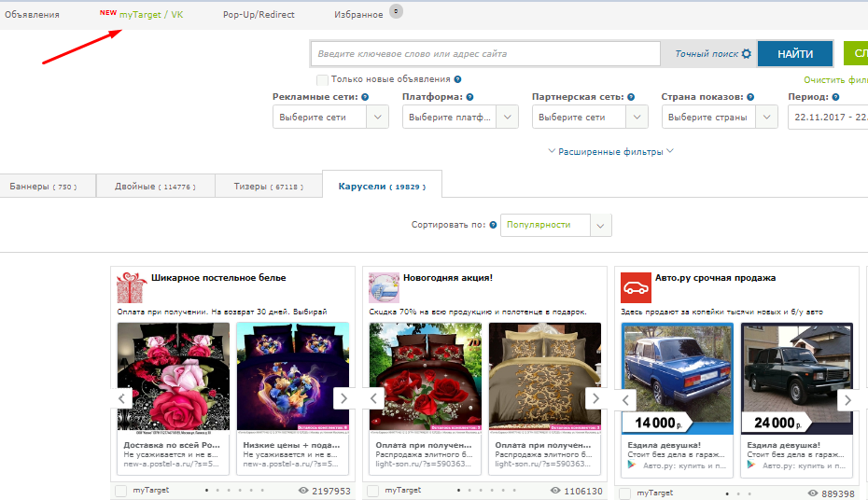
Task: Click the first pagination dot of Шикарное постельное белье carousel
Action: pyautogui.click(x=206, y=490)
